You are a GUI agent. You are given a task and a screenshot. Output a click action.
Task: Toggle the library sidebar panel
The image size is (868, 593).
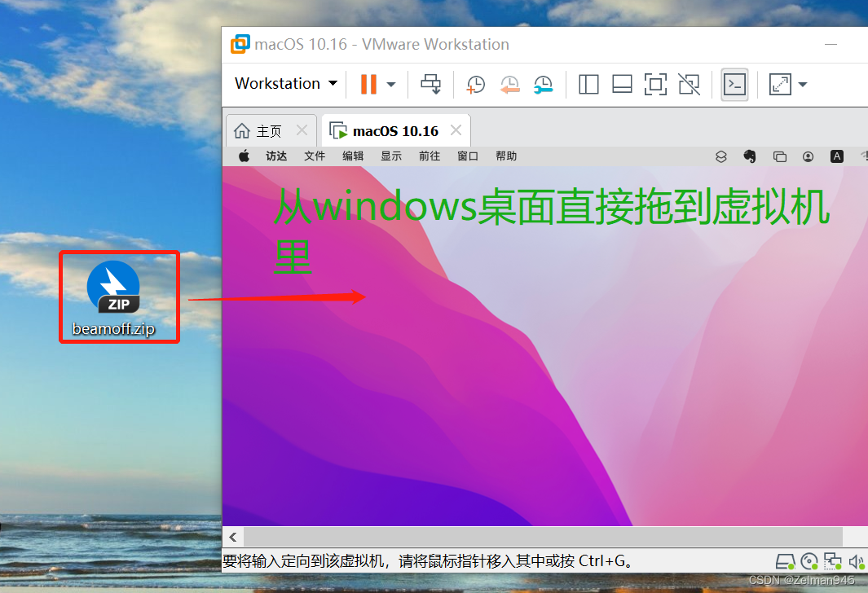[x=588, y=84]
